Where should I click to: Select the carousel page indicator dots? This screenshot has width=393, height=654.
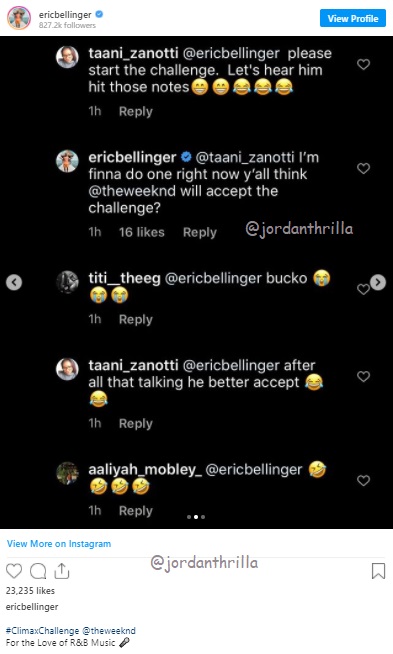196,517
